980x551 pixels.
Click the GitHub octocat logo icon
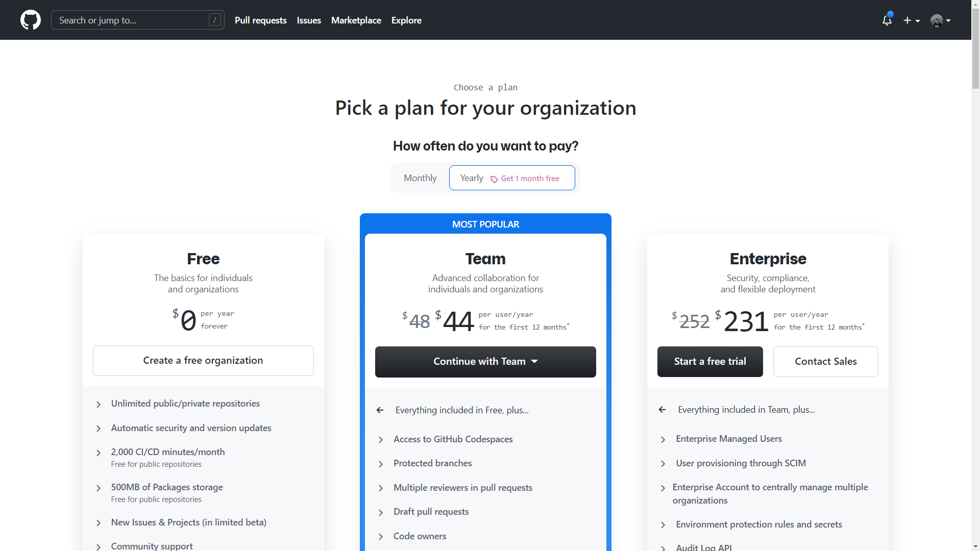tap(30, 20)
